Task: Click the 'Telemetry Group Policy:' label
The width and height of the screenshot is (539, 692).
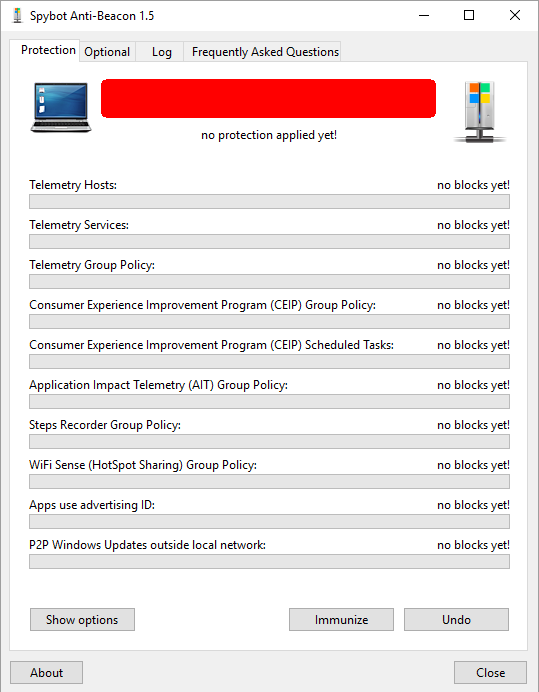Action: point(92,265)
